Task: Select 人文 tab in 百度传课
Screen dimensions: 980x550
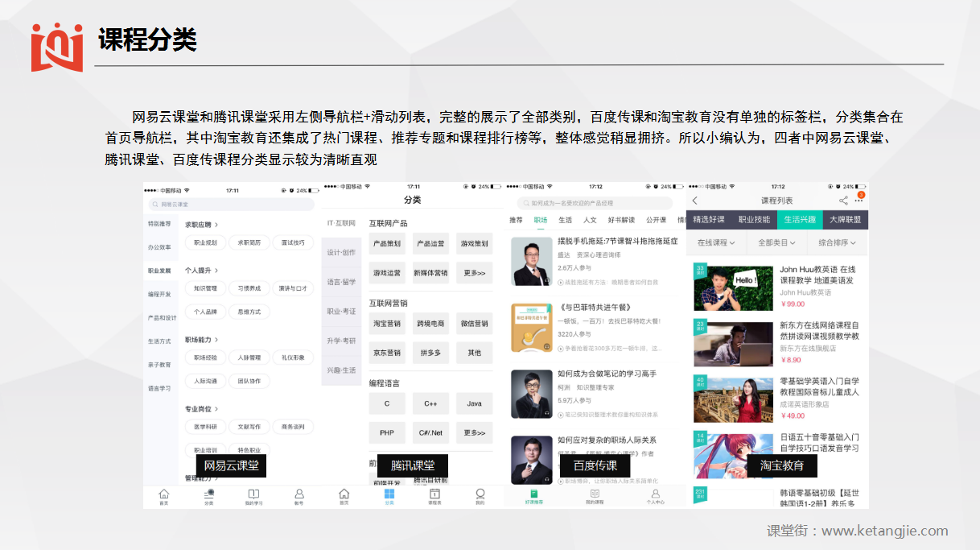Action: coord(590,220)
